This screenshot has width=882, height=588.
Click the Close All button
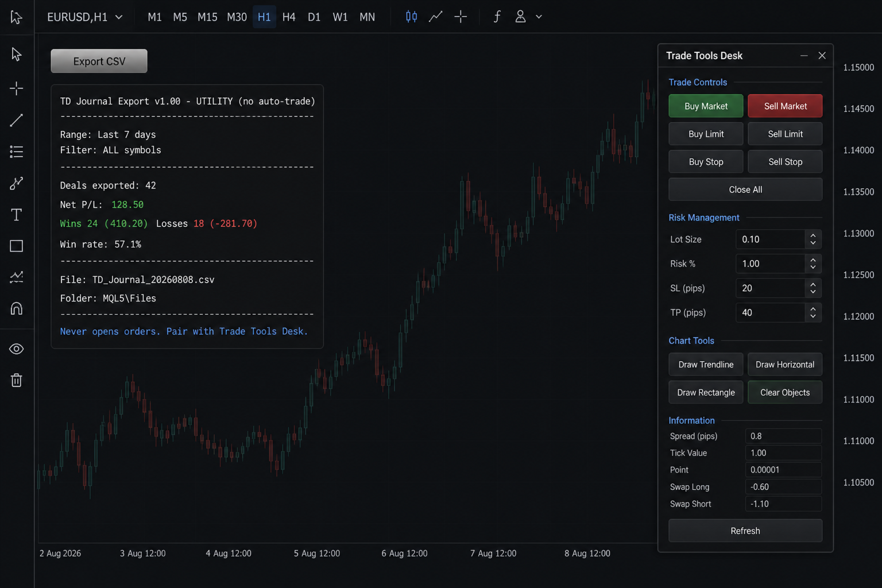click(745, 189)
